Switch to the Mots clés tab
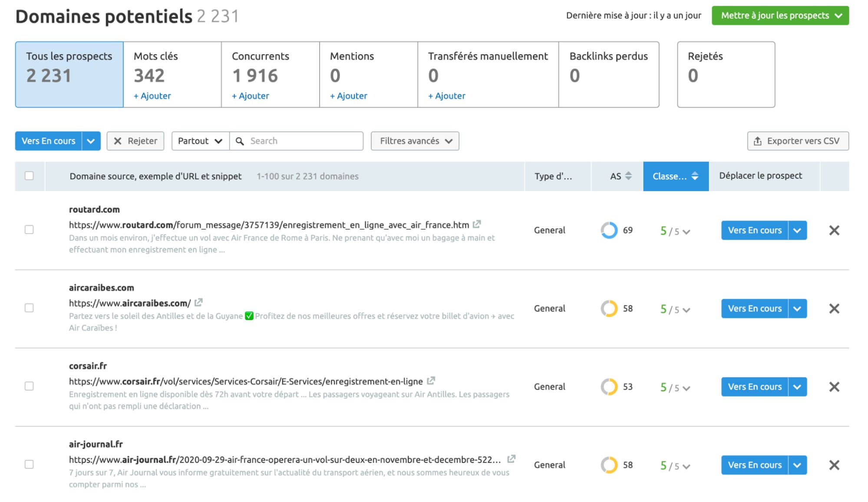 click(172, 74)
